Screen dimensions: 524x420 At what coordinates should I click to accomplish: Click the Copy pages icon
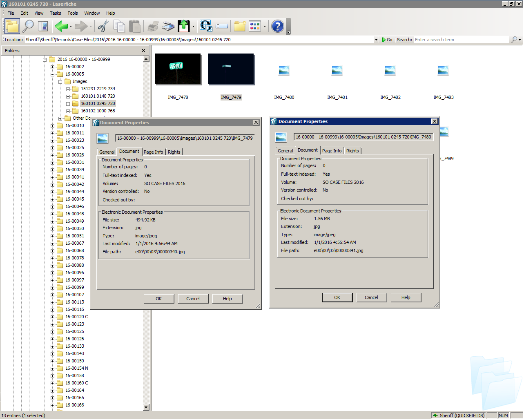[x=119, y=26]
